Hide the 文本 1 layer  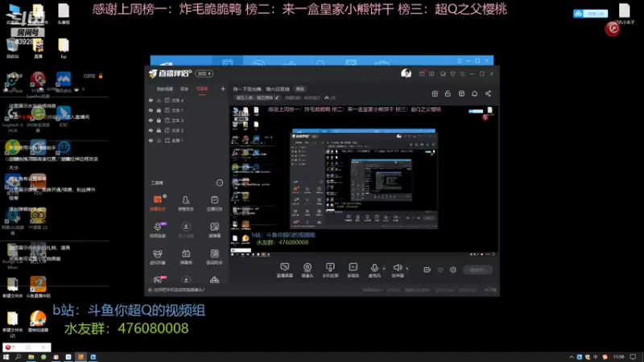[x=151, y=110]
